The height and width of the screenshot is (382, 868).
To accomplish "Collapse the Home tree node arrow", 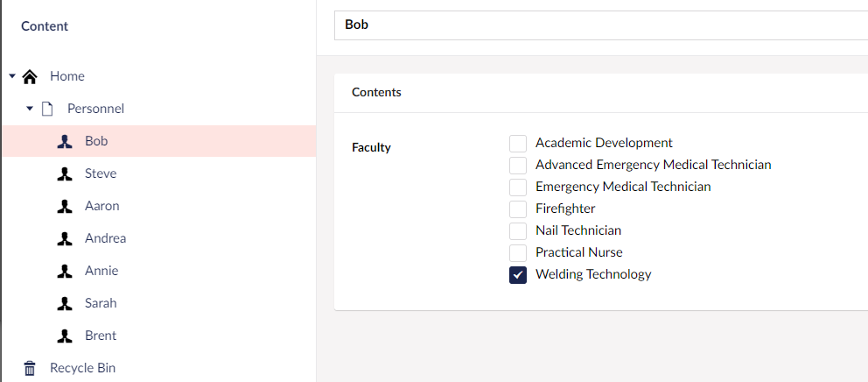I will point(12,76).
